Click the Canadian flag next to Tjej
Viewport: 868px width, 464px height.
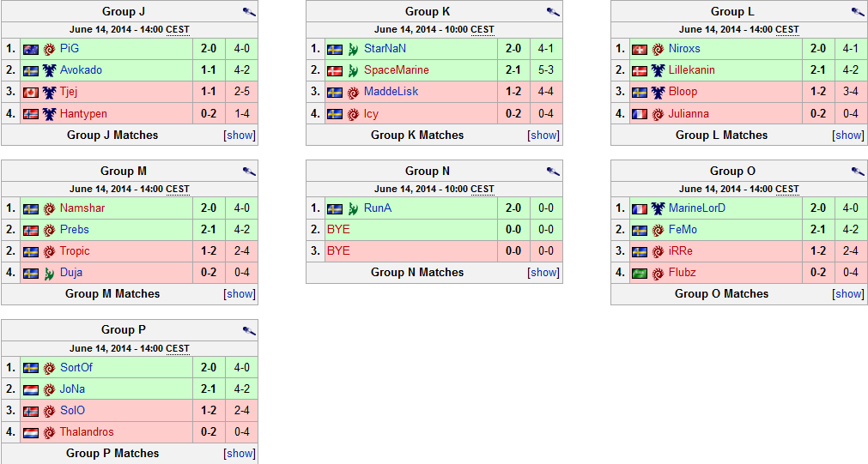pos(31,92)
